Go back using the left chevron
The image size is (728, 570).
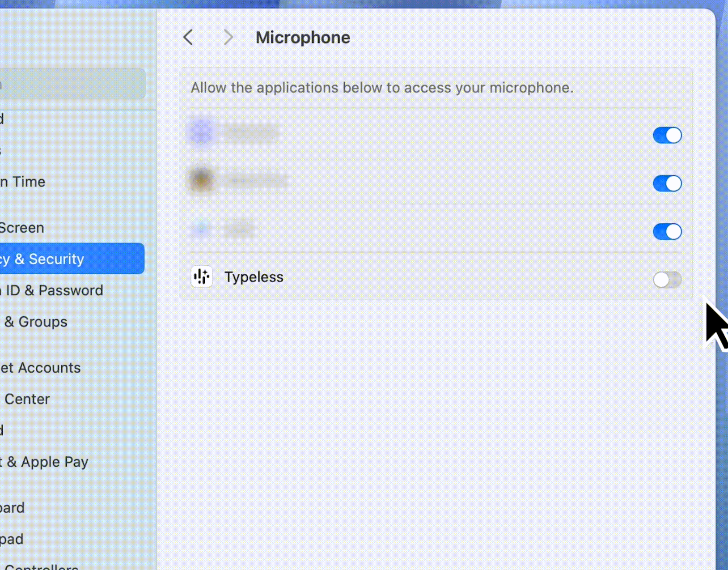pyautogui.click(x=188, y=38)
